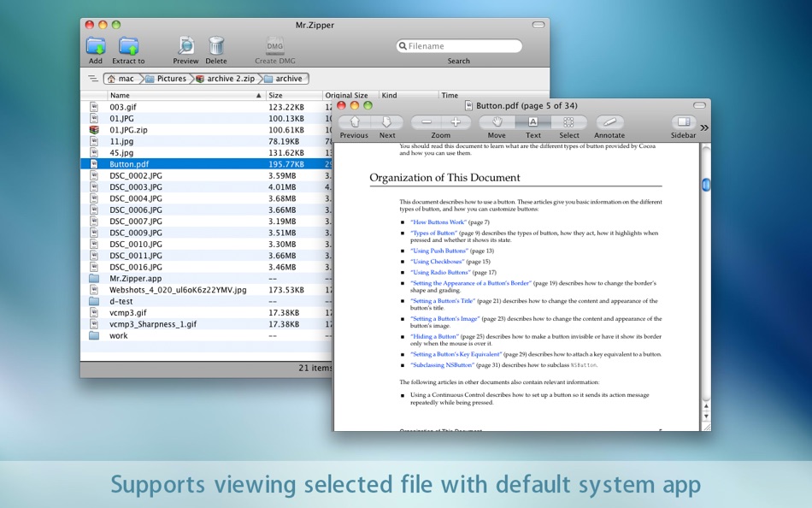Sort by the Size column header
This screenshot has width=812, height=508.
(294, 96)
